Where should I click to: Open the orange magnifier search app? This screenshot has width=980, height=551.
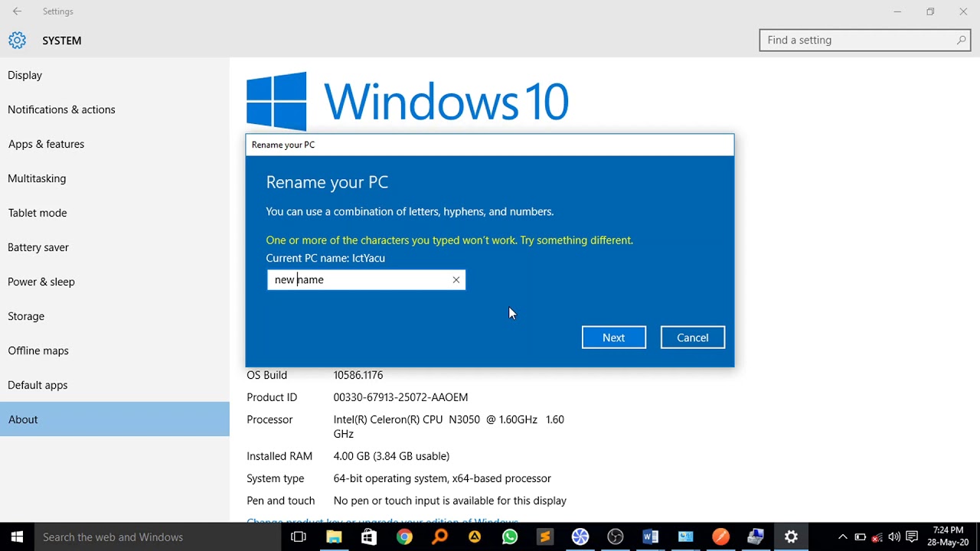[439, 537]
